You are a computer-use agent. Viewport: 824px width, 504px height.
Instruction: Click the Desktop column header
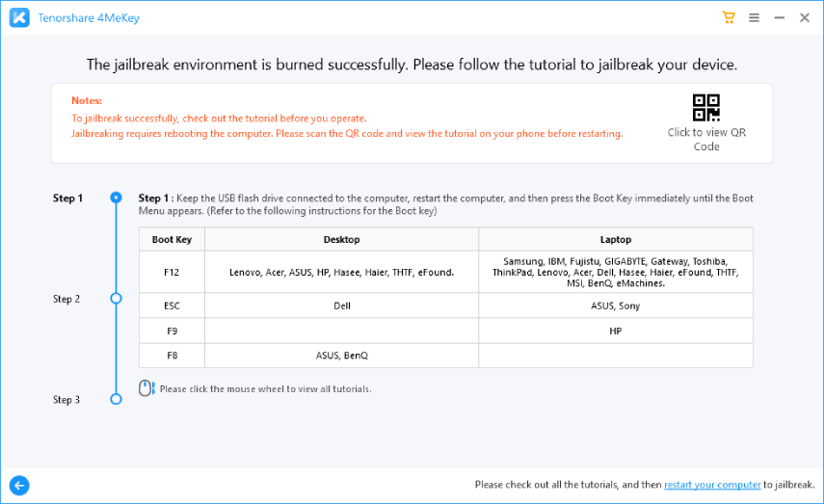341,239
